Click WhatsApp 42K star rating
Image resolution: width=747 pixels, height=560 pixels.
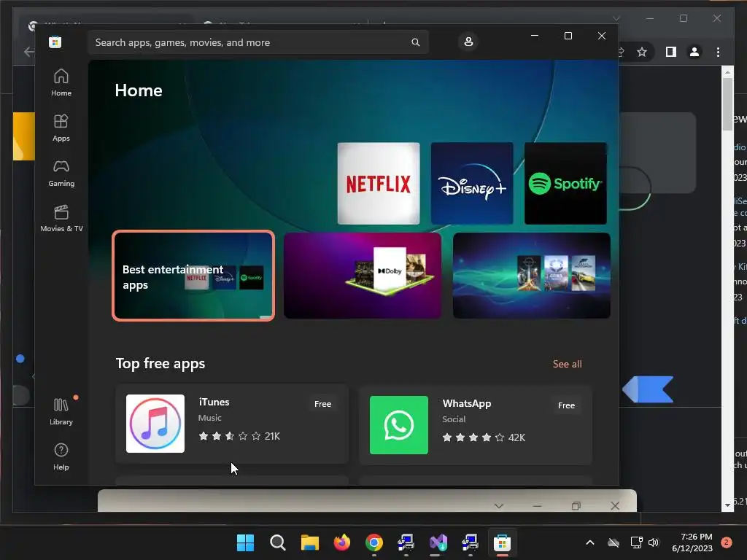click(x=484, y=437)
